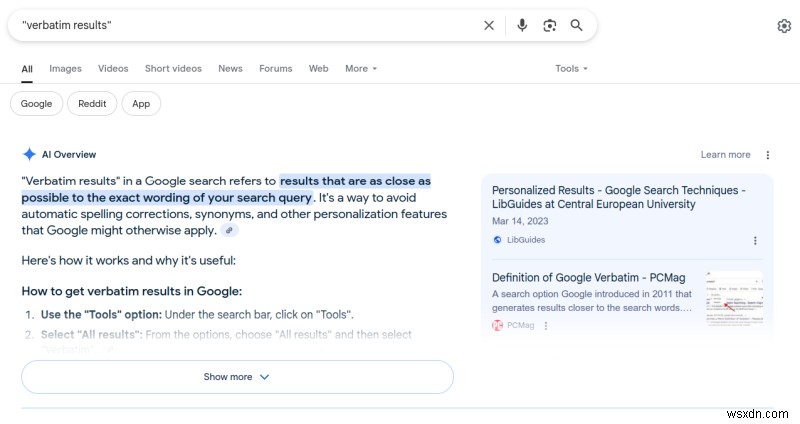Click the AI Overview label
Viewport: 800px width, 424px height.
(69, 155)
